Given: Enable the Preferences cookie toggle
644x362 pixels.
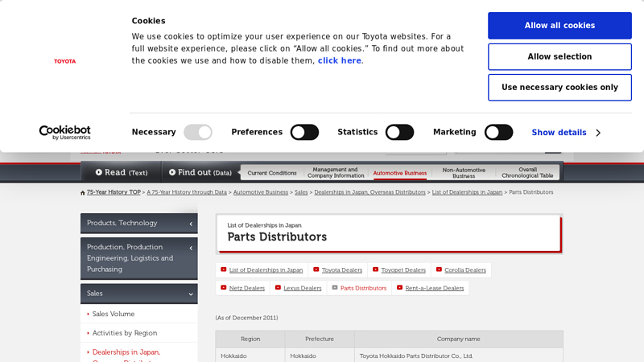Looking at the screenshot, I should [x=304, y=132].
